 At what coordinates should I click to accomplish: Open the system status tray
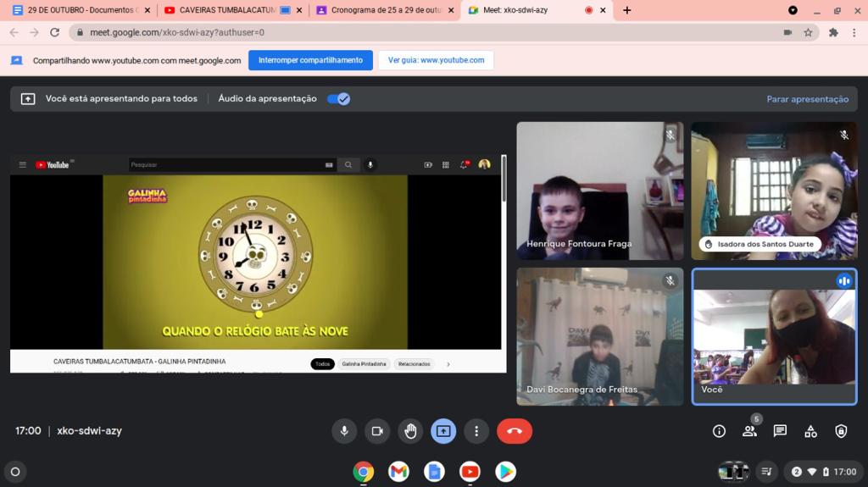point(821,472)
